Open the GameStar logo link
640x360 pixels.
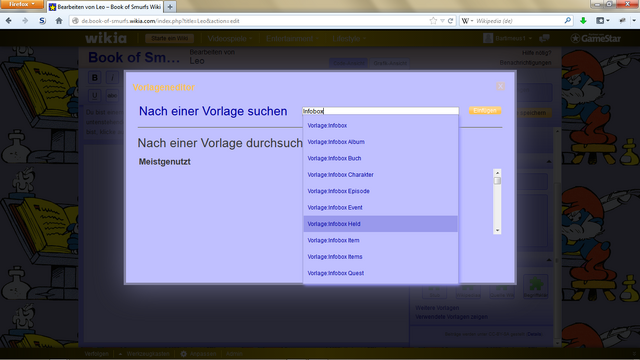coord(596,38)
